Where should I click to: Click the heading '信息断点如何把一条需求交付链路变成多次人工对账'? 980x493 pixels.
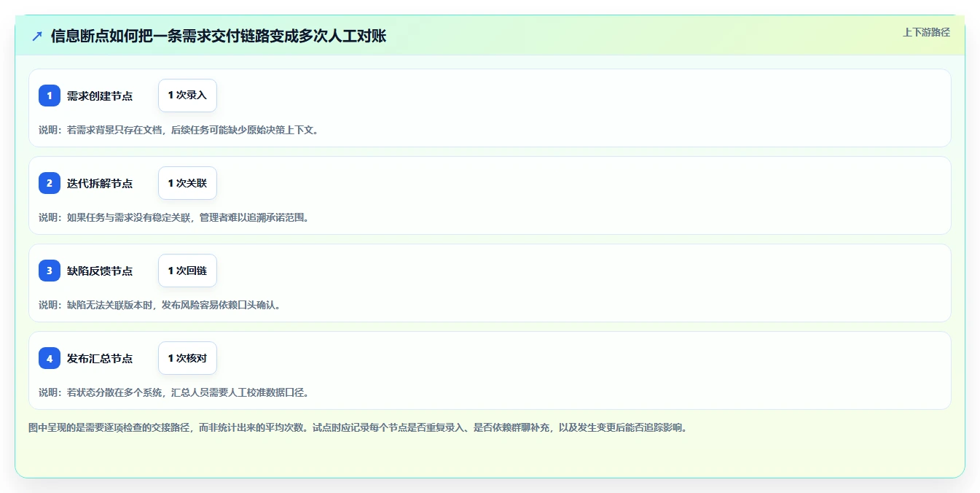[x=219, y=36]
